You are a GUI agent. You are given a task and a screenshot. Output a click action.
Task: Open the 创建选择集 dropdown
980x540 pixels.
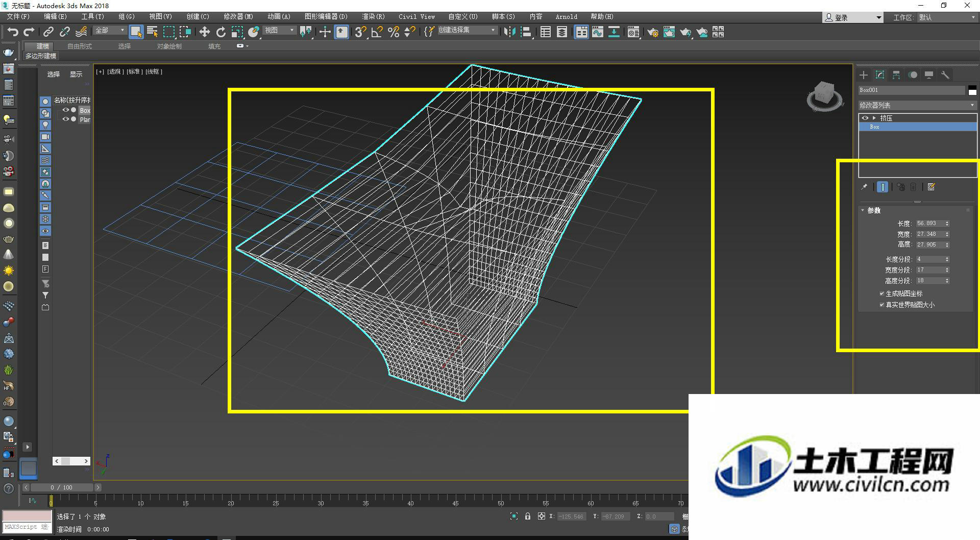(467, 31)
